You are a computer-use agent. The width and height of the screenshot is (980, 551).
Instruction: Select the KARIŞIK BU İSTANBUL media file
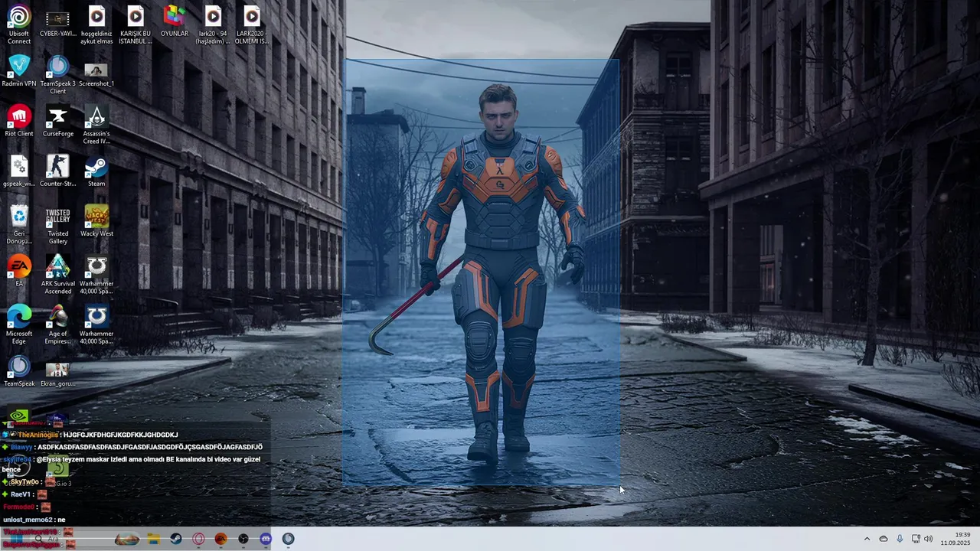point(136,25)
